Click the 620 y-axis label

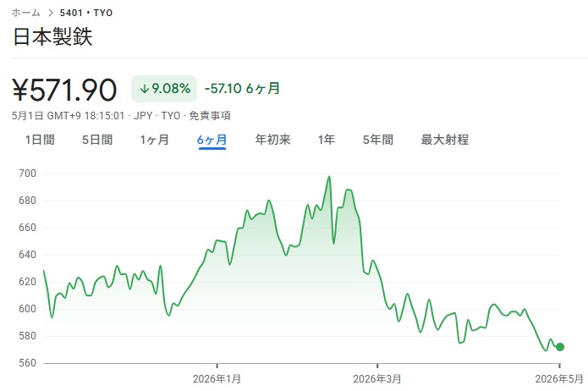(27, 282)
